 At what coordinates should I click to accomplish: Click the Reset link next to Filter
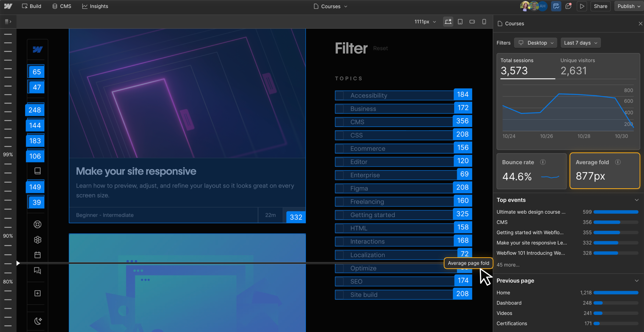tap(380, 48)
